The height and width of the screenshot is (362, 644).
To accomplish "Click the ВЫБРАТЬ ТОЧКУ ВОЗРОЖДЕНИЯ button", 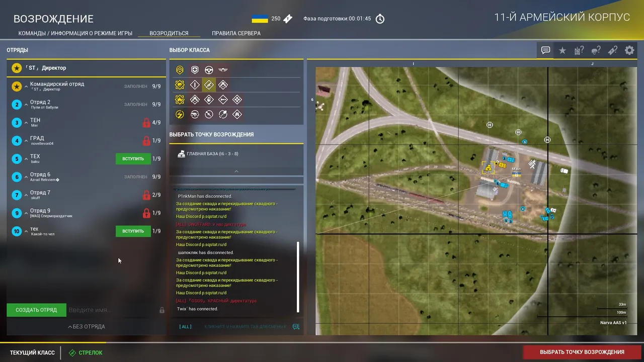I will (x=582, y=352).
